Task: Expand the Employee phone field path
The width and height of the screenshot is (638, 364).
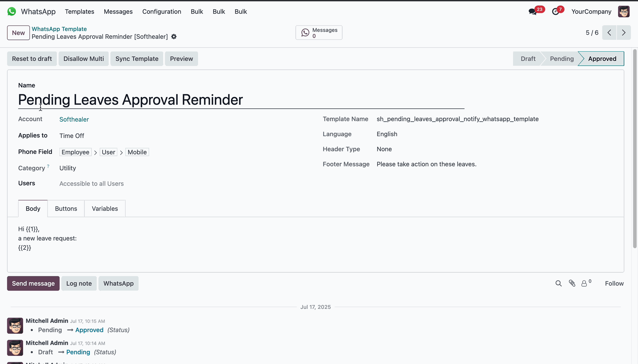Action: [75, 152]
